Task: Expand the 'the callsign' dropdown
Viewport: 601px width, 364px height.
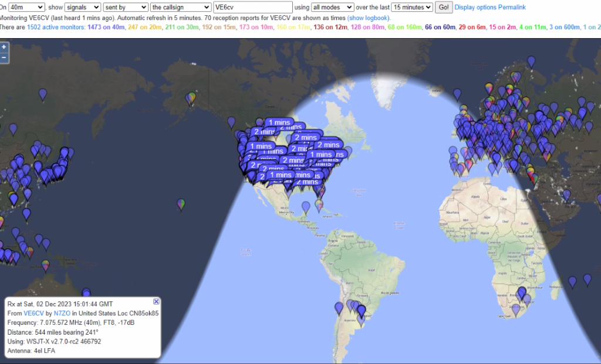Action: click(x=181, y=7)
